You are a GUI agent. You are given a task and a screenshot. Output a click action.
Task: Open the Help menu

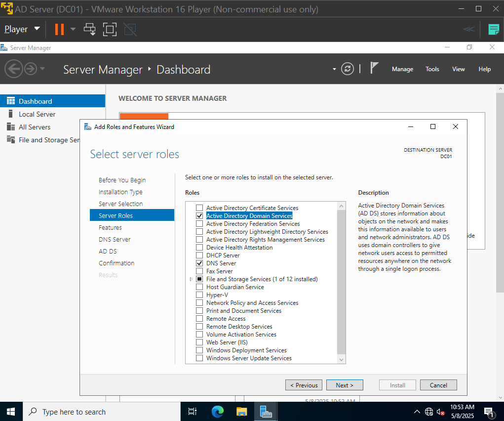click(484, 69)
